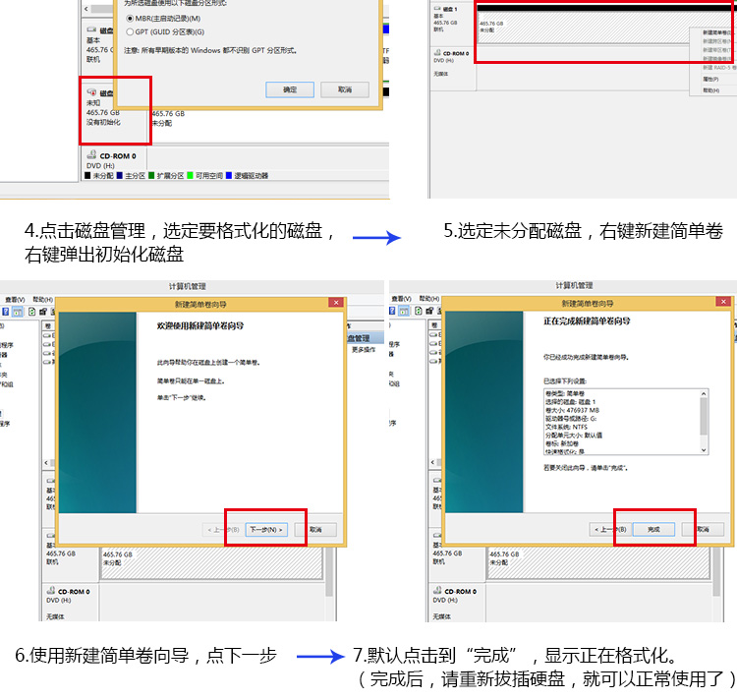This screenshot has height=700, width=737.
Task: Click 取消 in the welcome wizard
Action: [315, 530]
